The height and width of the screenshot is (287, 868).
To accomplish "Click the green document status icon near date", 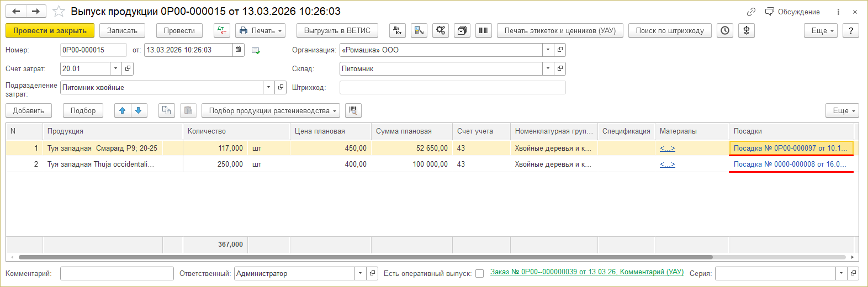I will coord(256,50).
